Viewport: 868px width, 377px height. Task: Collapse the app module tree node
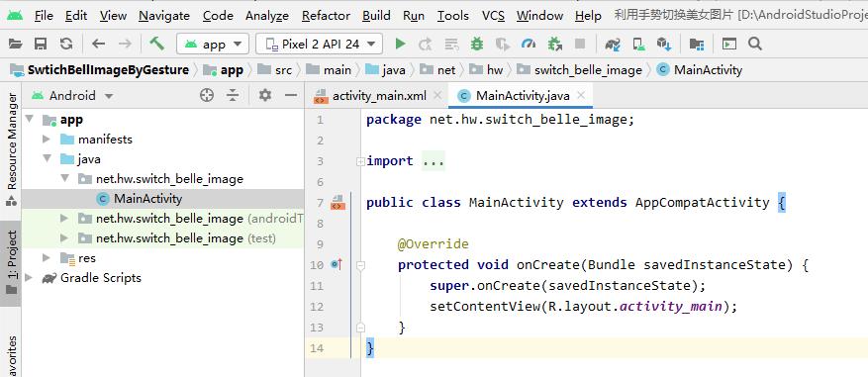coord(30,119)
